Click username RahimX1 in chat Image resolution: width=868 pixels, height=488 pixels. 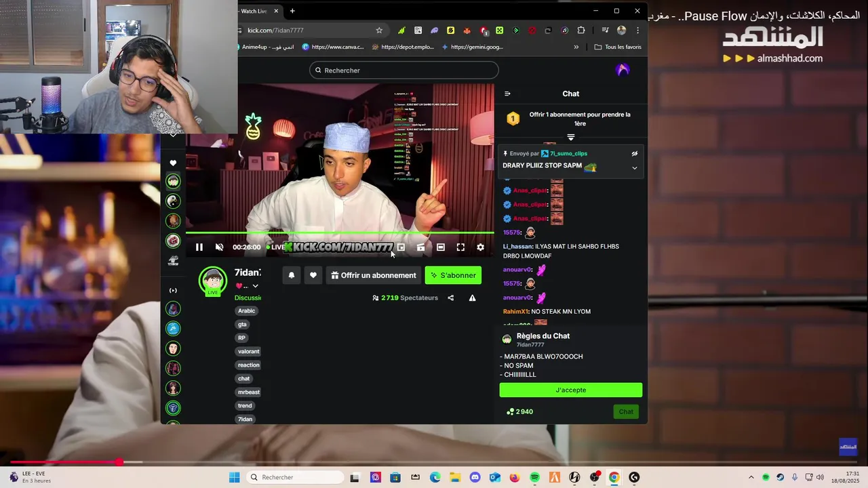pyautogui.click(x=515, y=312)
